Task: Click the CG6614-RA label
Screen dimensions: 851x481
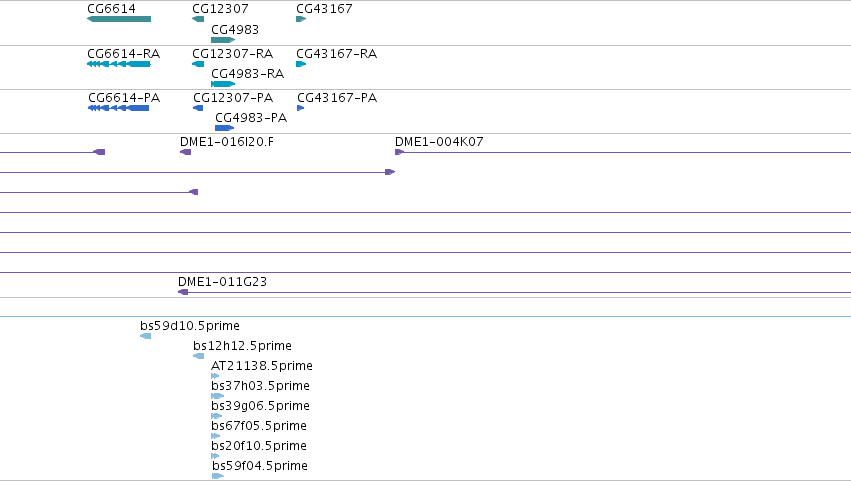Action: (x=124, y=54)
